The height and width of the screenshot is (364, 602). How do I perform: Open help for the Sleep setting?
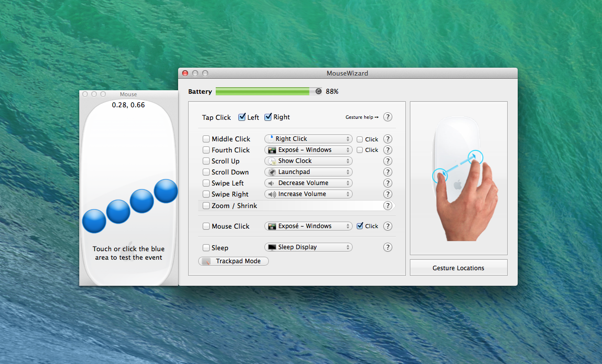(388, 247)
